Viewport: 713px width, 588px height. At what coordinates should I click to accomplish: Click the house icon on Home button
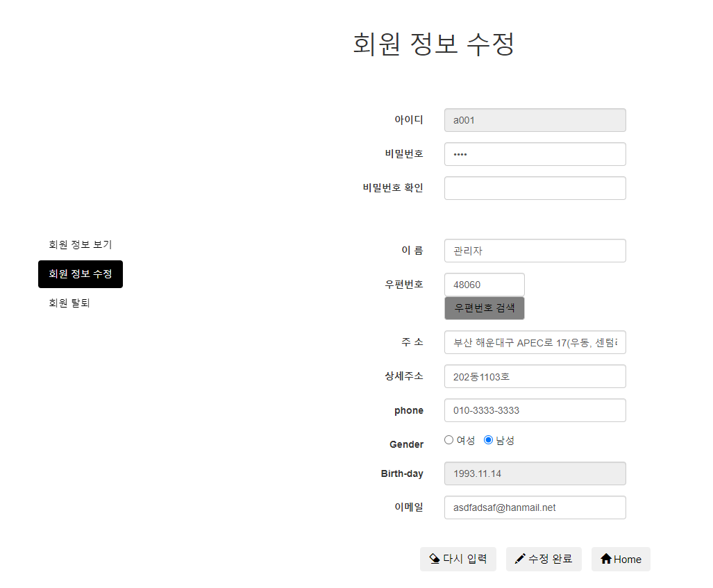[607, 559]
